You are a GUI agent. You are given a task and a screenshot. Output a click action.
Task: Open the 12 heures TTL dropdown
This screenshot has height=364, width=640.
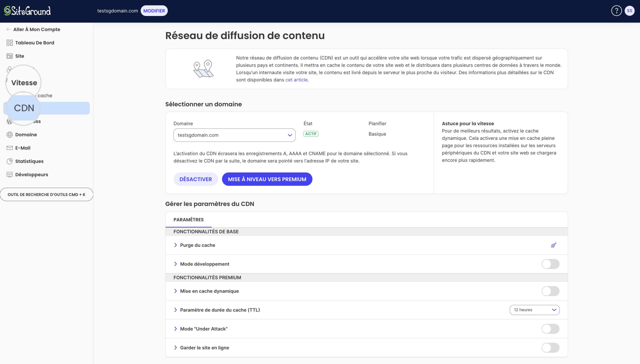pyautogui.click(x=534, y=310)
